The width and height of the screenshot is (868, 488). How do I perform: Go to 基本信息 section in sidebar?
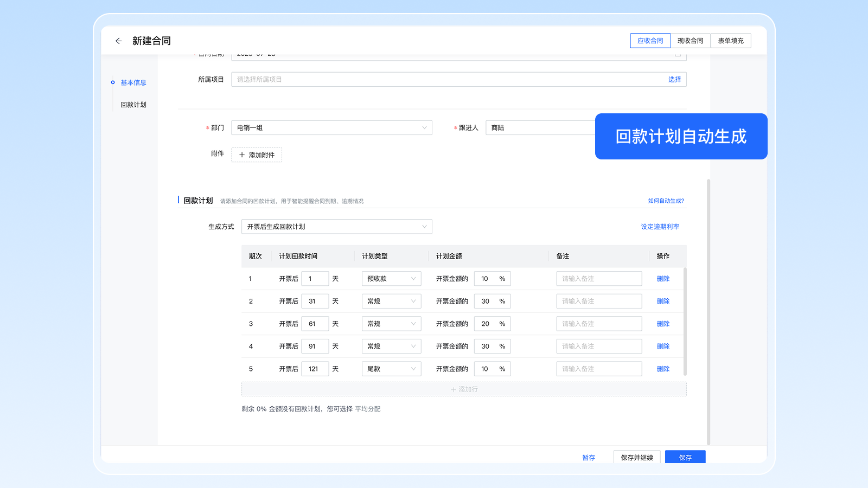pos(133,82)
